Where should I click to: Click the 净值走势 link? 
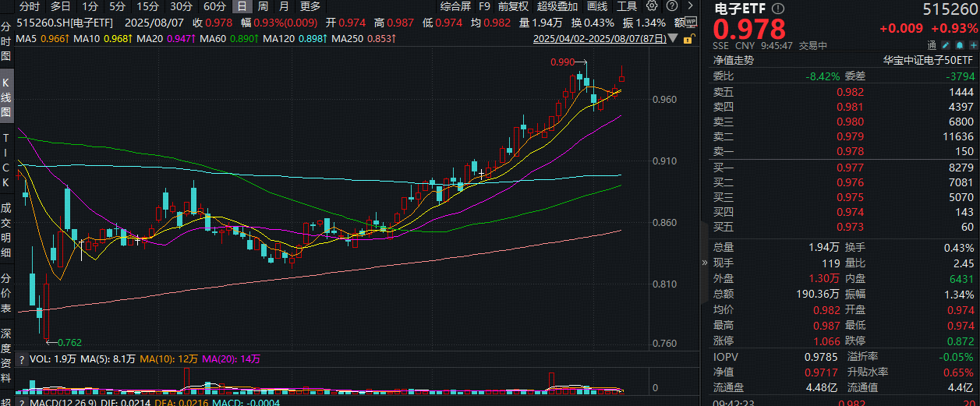point(733,60)
